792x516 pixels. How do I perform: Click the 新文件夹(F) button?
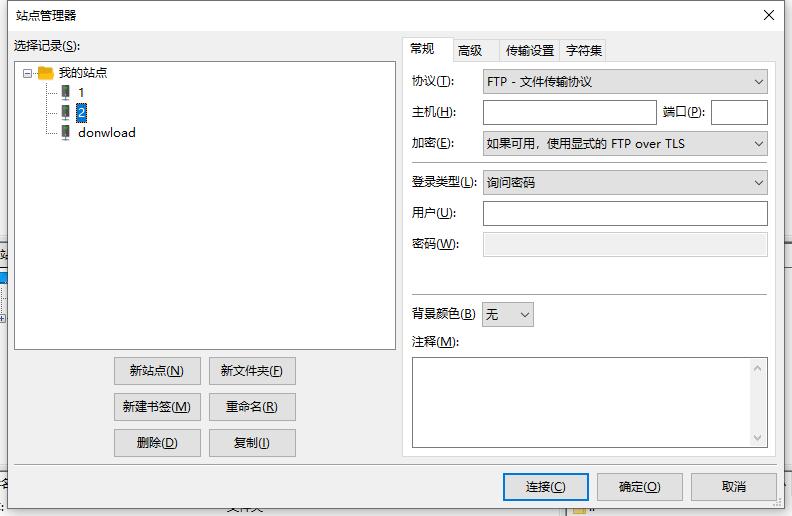pyautogui.click(x=252, y=371)
